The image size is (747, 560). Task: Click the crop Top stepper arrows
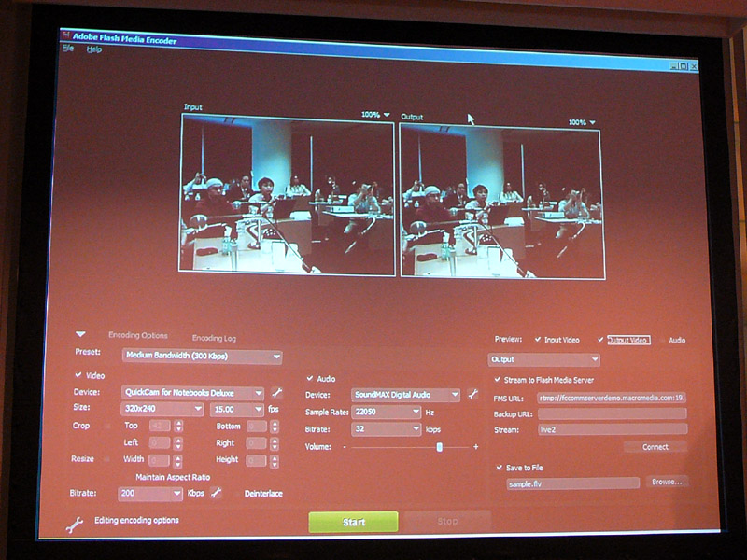(178, 426)
